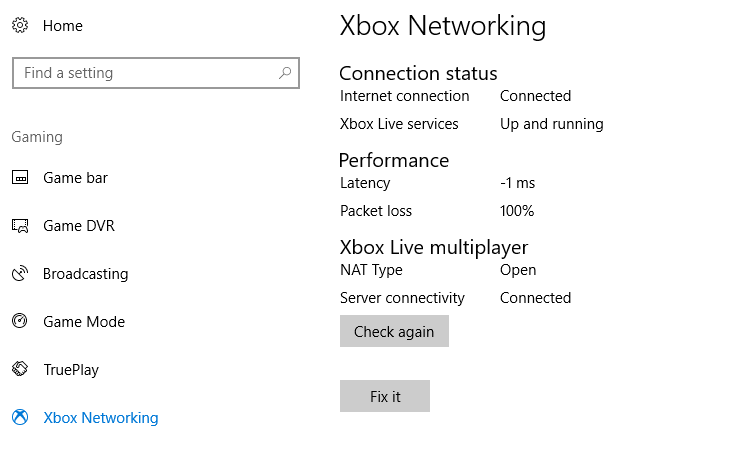
Task: Focus the Find a setting search field
Action: pyautogui.click(x=156, y=73)
